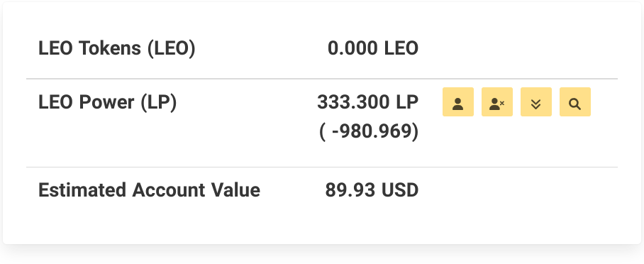Click the "LEO" unit after 0.000
The width and height of the screenshot is (644, 264).
point(401,48)
